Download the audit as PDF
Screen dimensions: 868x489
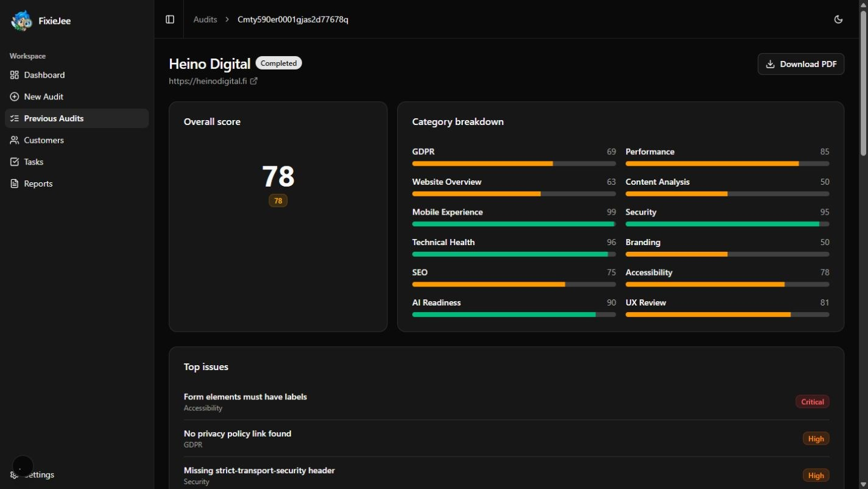point(800,64)
